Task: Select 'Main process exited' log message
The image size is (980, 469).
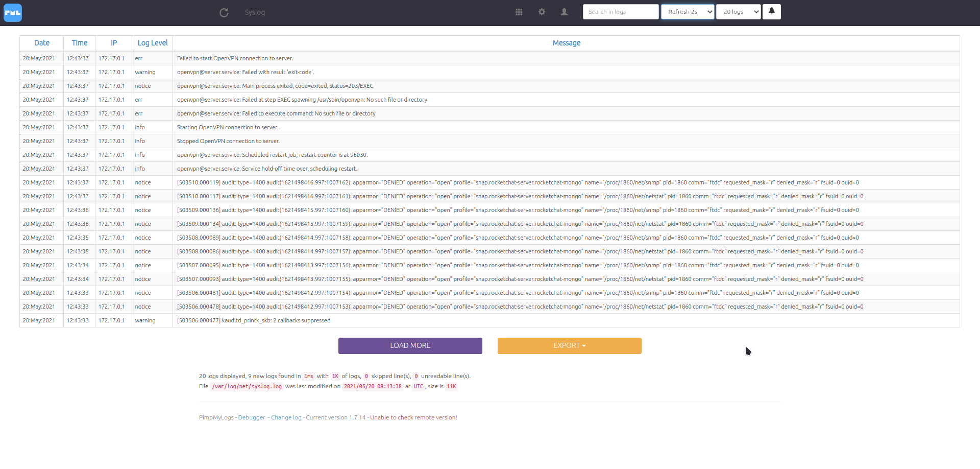Action: pyautogui.click(x=275, y=86)
